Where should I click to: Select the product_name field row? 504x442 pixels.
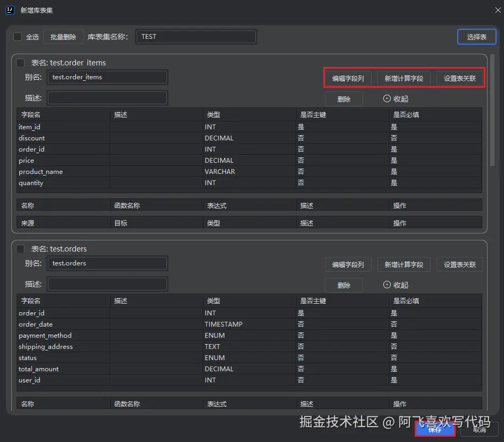[x=249, y=171]
